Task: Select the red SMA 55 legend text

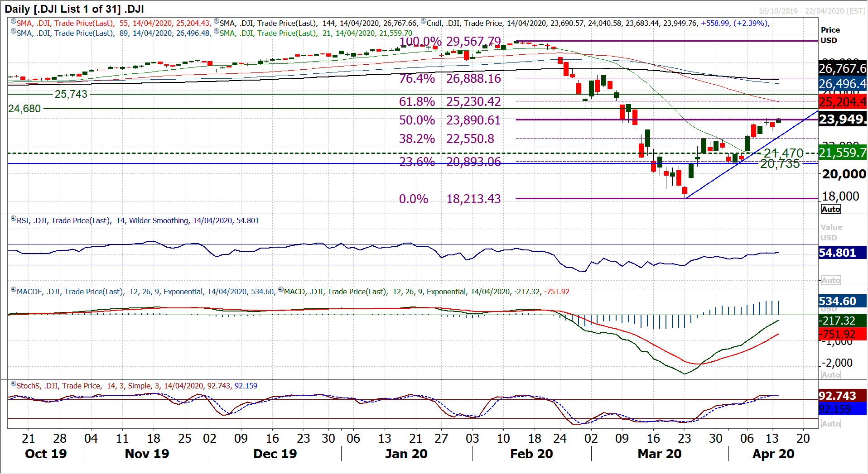Action: coord(113,23)
